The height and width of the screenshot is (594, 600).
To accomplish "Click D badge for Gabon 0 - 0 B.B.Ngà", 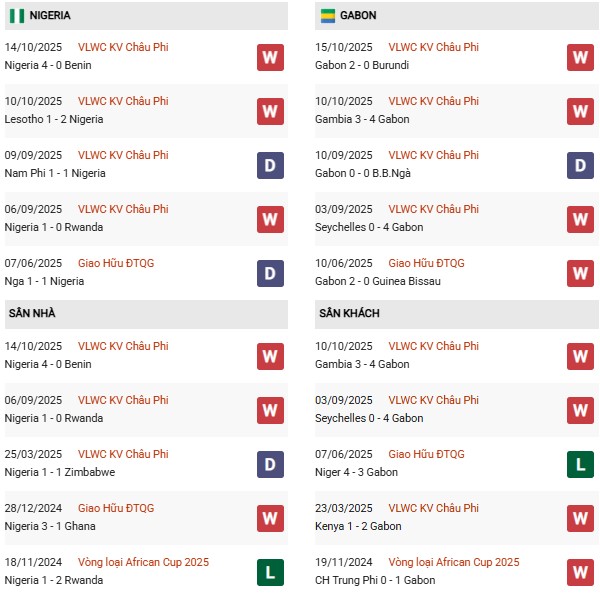I will point(580,165).
